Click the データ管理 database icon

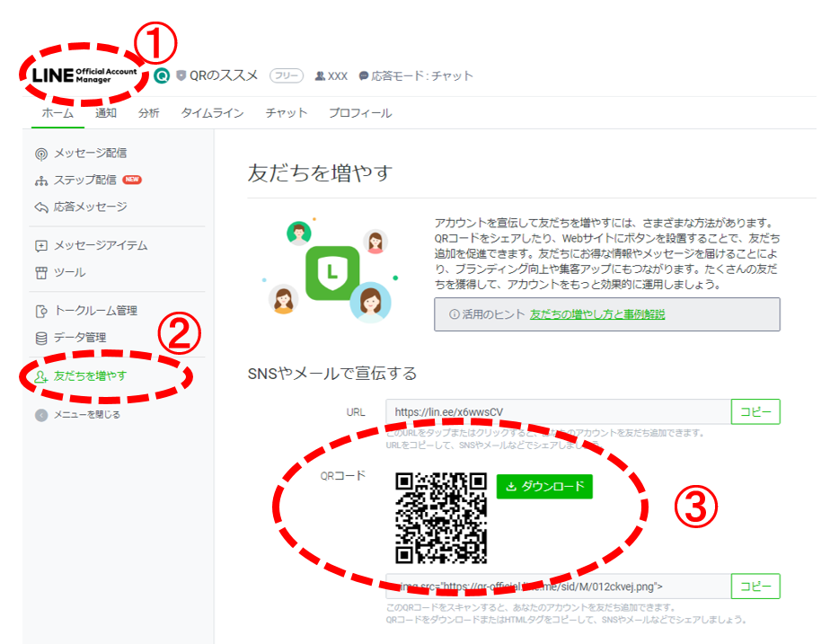coord(41,338)
